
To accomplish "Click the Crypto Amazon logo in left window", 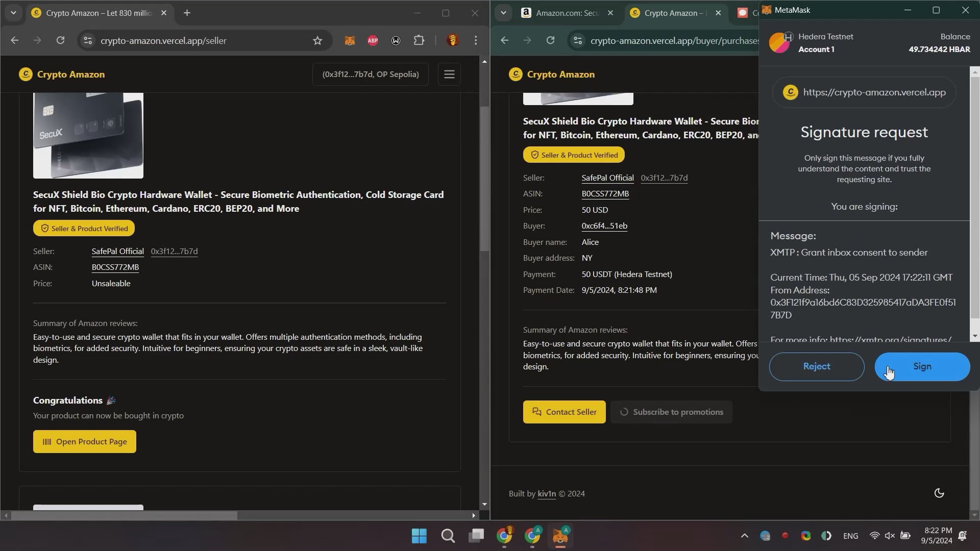I will pyautogui.click(x=62, y=74).
